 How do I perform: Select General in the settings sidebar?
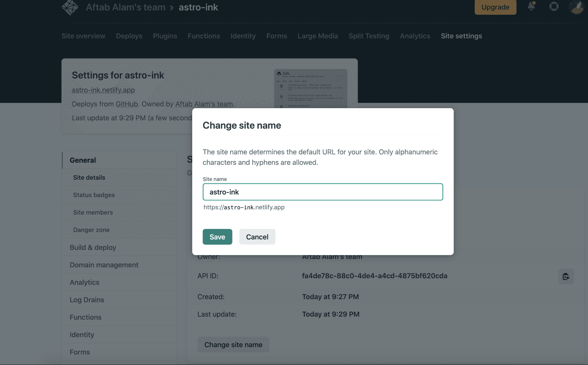(x=119, y=160)
